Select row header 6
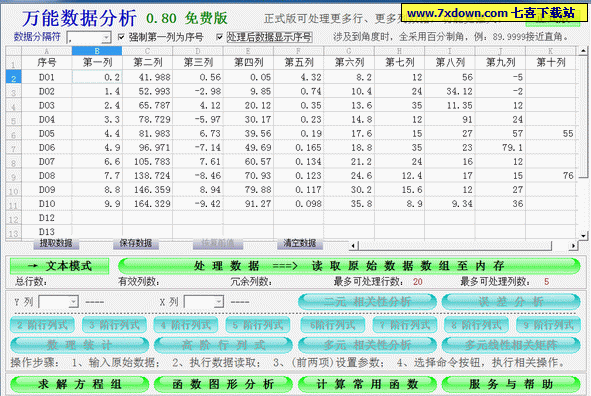This screenshot has height=396, width=591. 14,134
